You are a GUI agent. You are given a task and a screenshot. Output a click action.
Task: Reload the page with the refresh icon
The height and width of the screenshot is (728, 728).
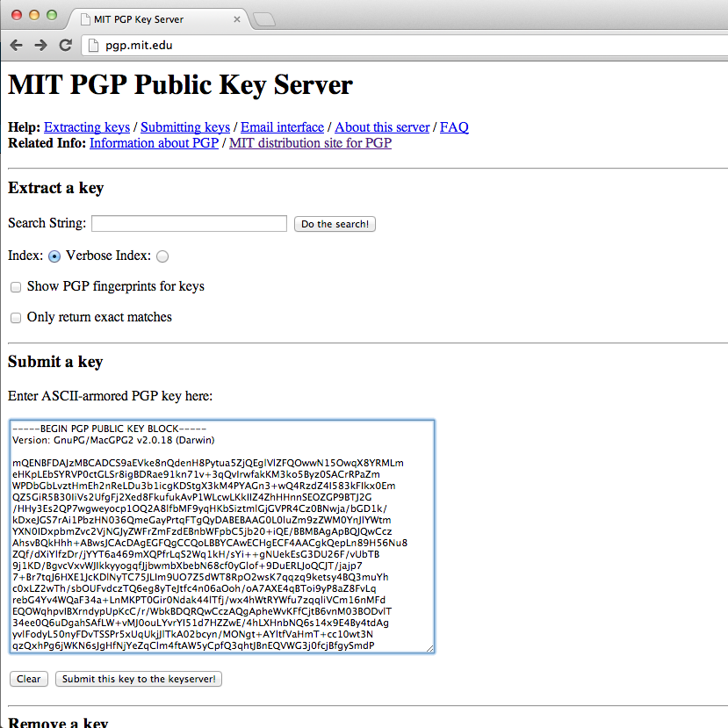[65, 45]
